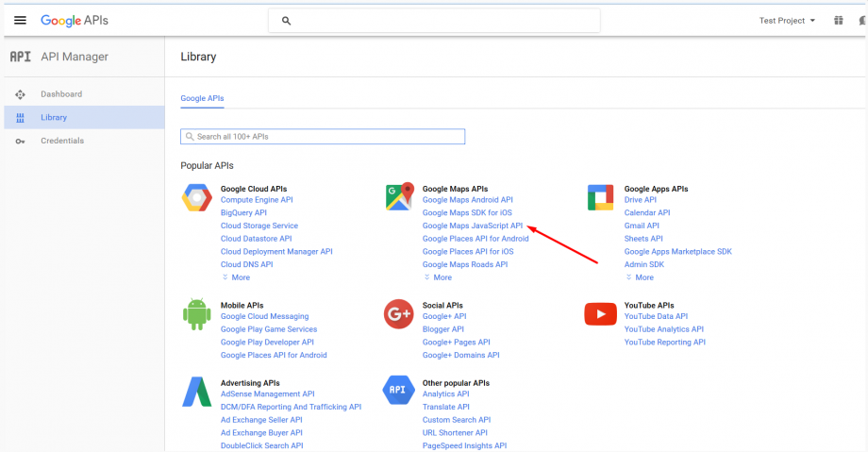Select the Google APIs tab

coord(202,98)
